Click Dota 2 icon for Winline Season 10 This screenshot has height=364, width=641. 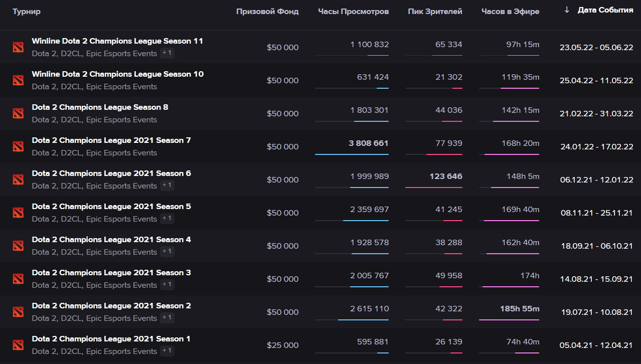point(18,80)
